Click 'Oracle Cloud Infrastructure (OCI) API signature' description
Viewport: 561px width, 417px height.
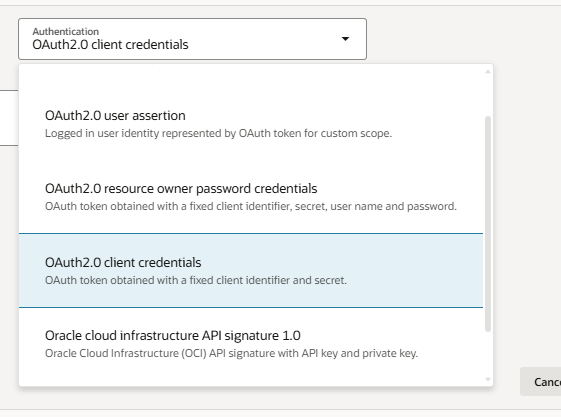point(231,353)
